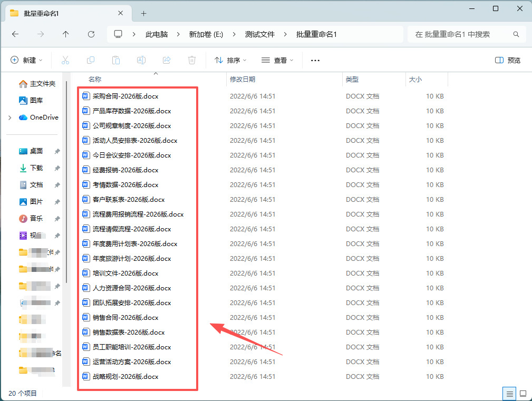
Task: Click the Copy icon in toolbar
Action: (91, 61)
